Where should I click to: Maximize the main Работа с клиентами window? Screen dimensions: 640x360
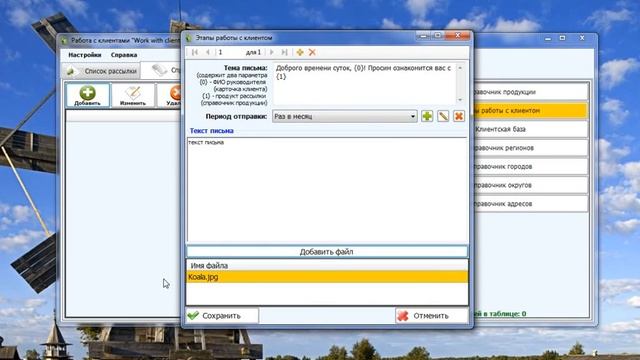(x=562, y=38)
